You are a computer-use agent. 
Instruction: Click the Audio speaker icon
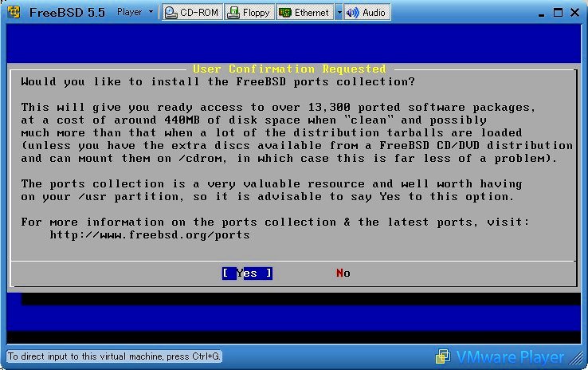(352, 13)
